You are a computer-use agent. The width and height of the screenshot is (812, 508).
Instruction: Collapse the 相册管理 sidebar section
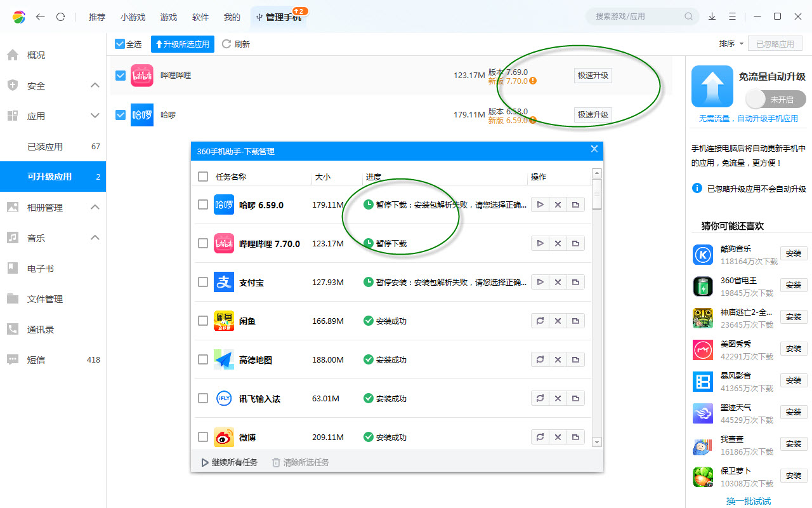tap(95, 207)
